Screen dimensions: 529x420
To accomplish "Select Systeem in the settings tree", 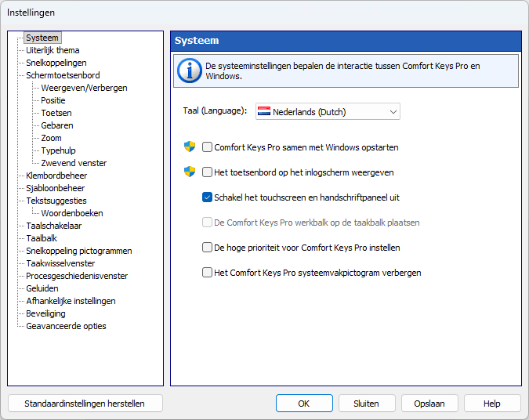I will point(42,38).
